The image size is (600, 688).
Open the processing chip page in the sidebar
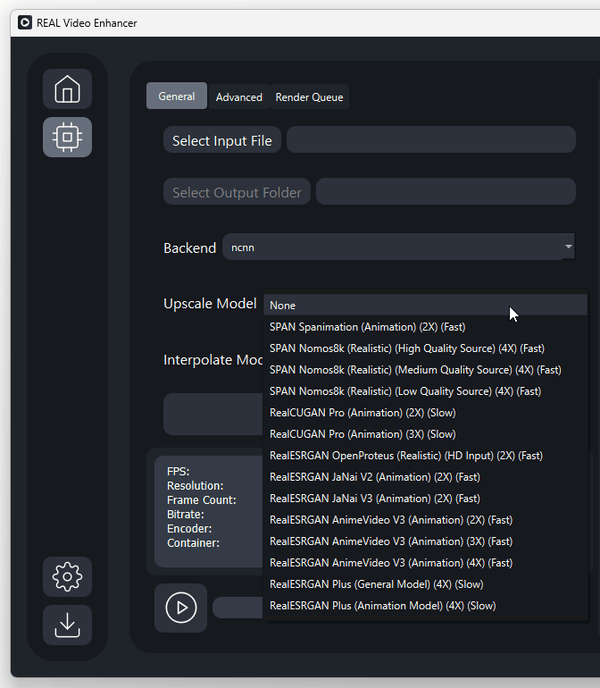pos(67,137)
